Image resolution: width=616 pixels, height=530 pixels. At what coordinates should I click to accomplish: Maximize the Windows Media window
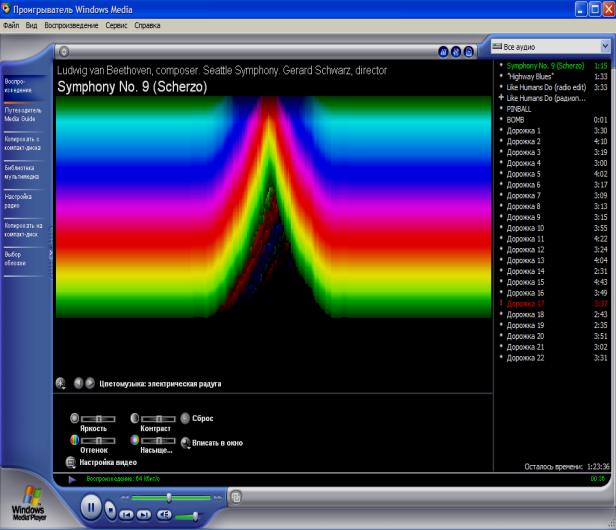click(x=595, y=9)
